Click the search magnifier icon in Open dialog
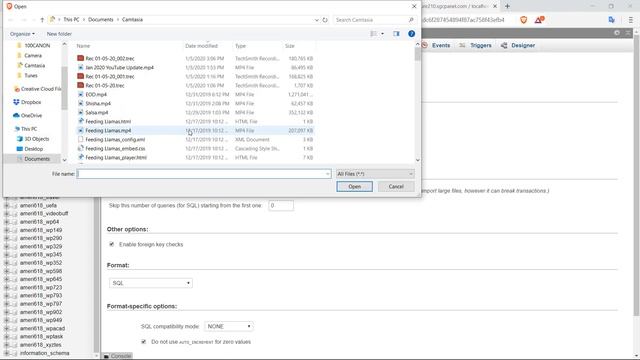The width and height of the screenshot is (640, 360). (411, 20)
